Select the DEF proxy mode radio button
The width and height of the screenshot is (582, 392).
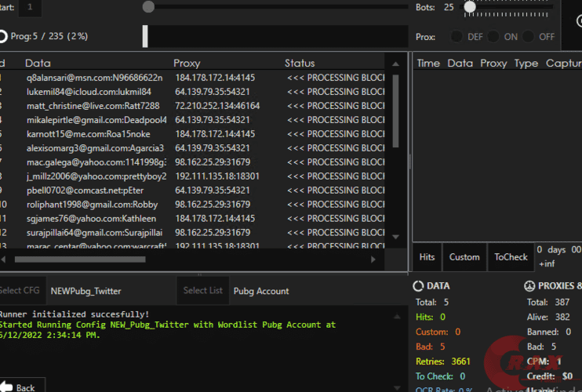coord(456,37)
